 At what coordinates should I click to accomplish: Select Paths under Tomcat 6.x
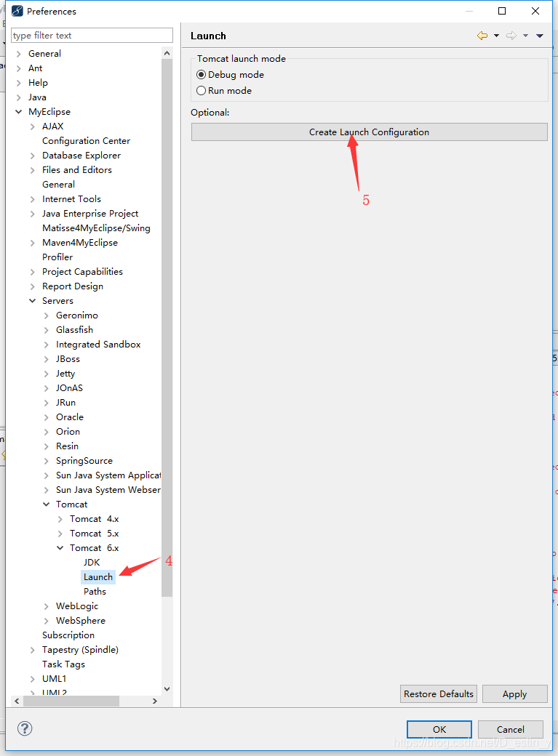click(95, 591)
